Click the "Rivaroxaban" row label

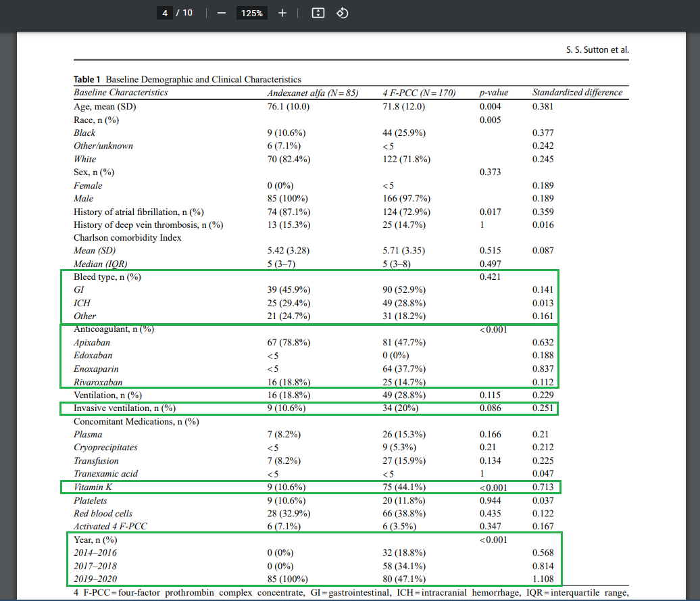click(x=98, y=382)
